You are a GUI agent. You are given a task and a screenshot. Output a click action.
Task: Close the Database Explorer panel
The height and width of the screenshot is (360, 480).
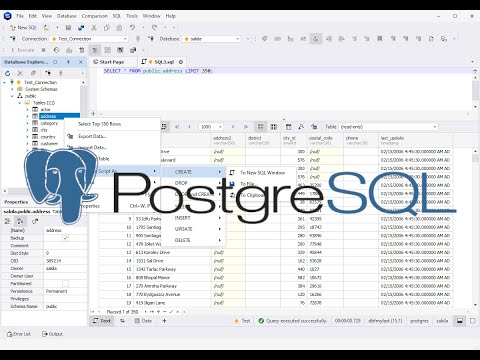81,62
